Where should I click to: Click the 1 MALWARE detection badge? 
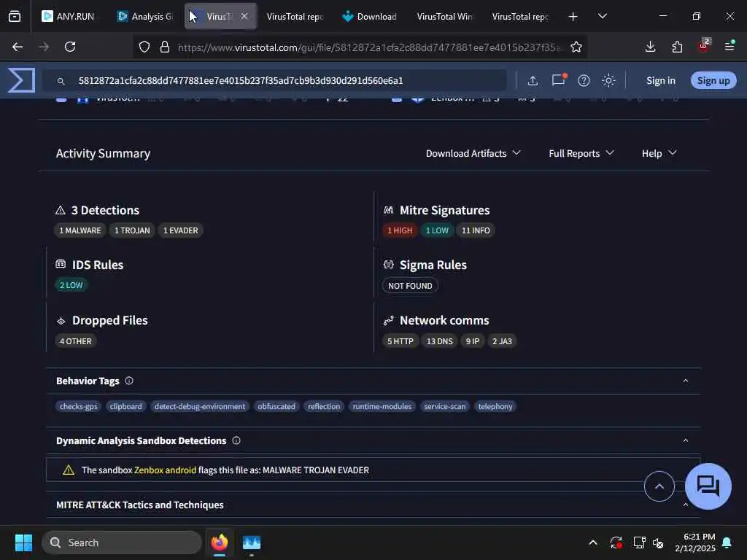pyautogui.click(x=80, y=230)
